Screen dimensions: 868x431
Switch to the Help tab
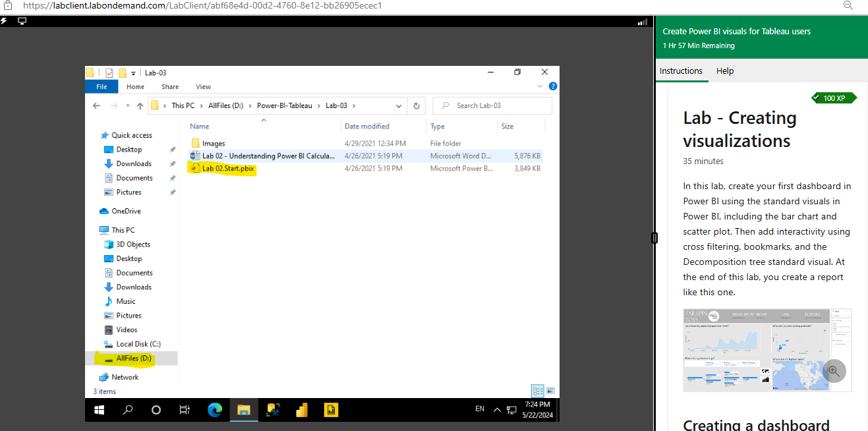coord(725,71)
